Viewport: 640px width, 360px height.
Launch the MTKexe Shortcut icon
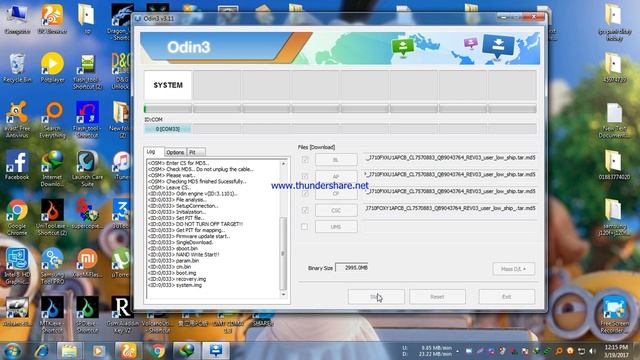52,315
